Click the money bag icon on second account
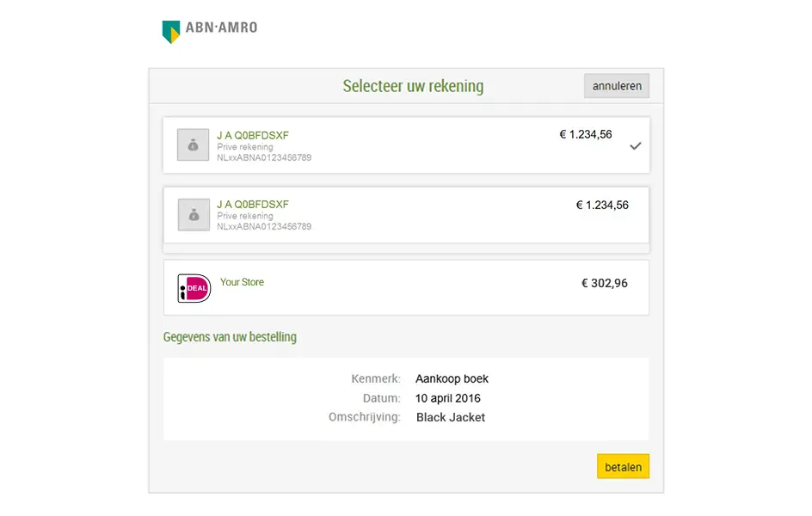The width and height of the screenshot is (812, 516). [193, 214]
